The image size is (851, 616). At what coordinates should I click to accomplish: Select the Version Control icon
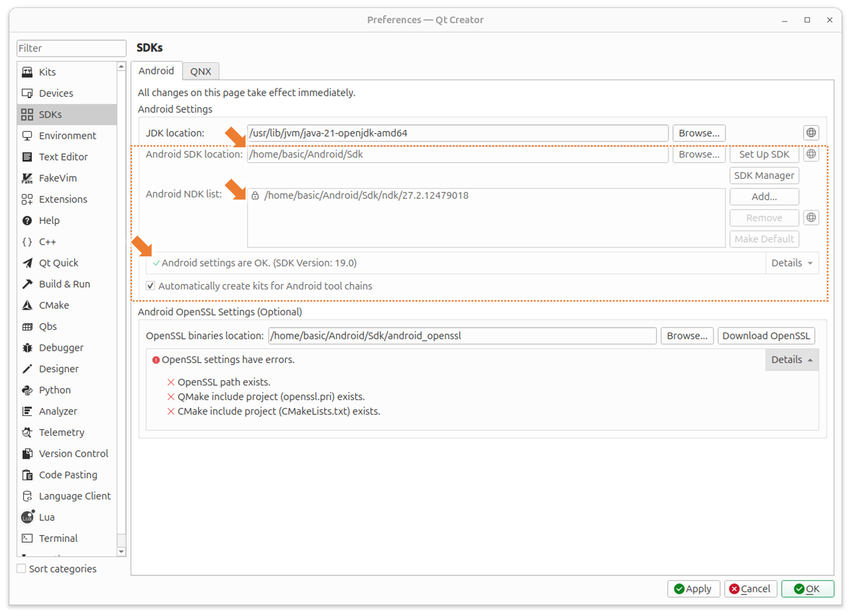(x=27, y=454)
